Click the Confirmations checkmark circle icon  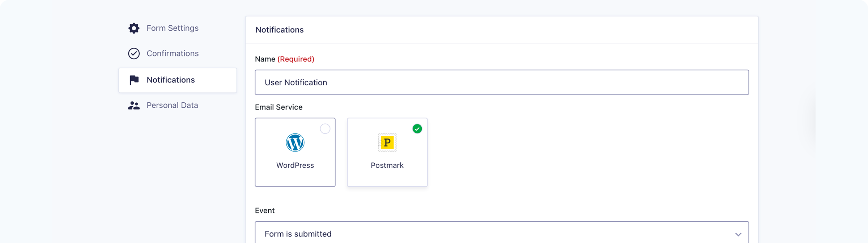point(134,54)
